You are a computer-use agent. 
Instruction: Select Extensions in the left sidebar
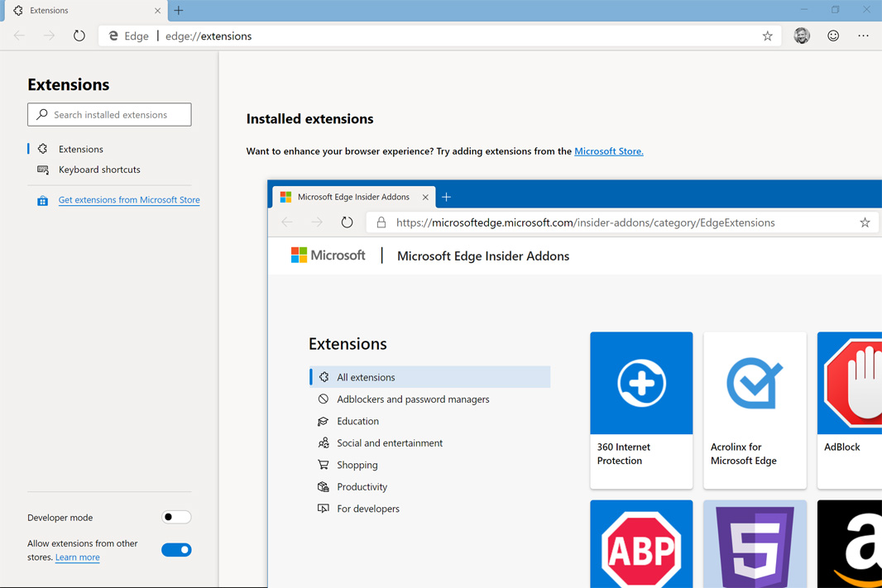tap(81, 149)
